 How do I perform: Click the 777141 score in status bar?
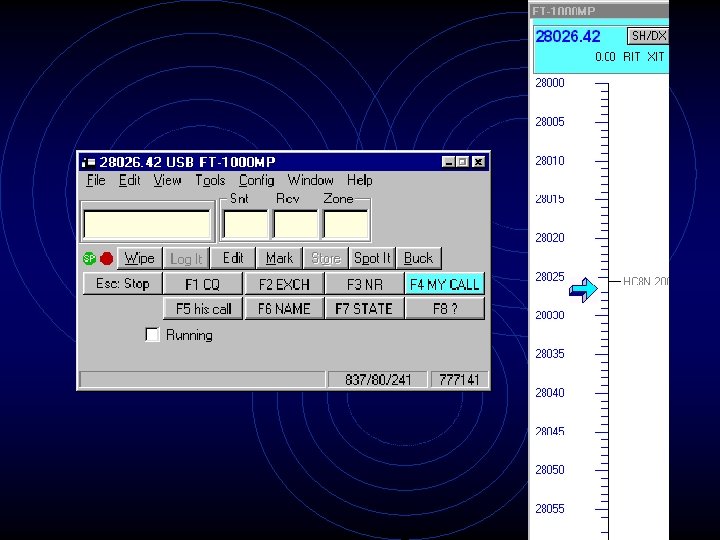pyautogui.click(x=459, y=380)
